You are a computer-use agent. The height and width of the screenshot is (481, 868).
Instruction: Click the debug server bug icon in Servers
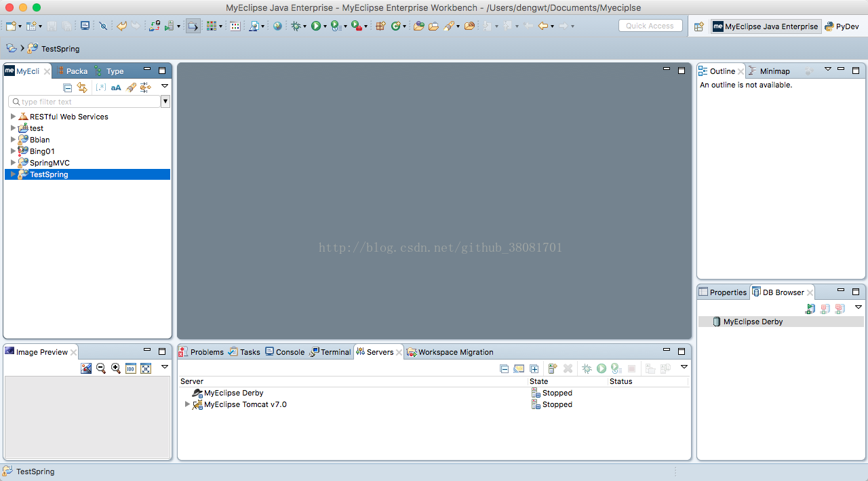[x=587, y=368]
